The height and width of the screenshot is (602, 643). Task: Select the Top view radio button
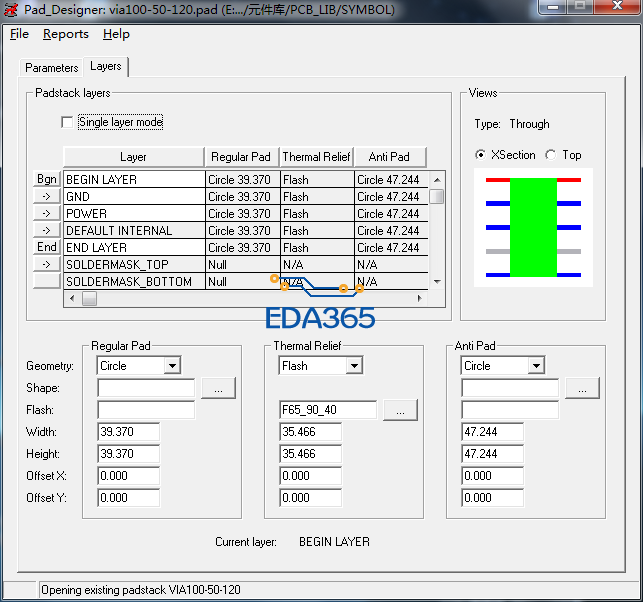tap(551, 155)
